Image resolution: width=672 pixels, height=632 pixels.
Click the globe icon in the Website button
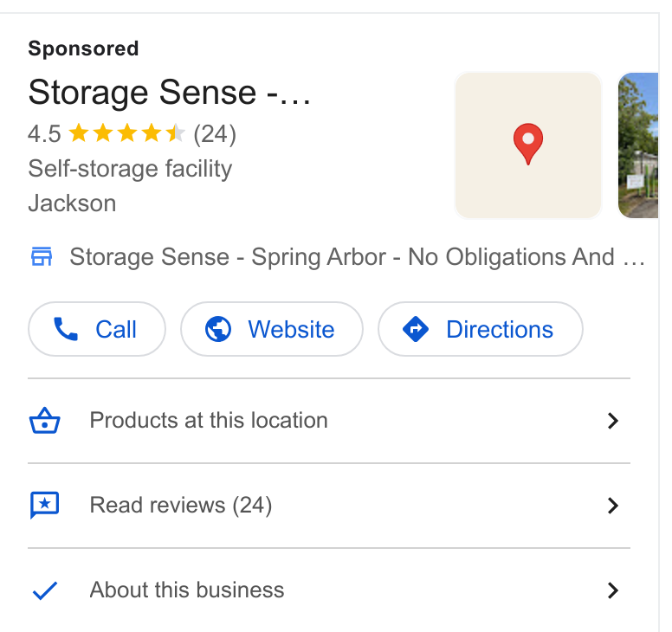[218, 329]
